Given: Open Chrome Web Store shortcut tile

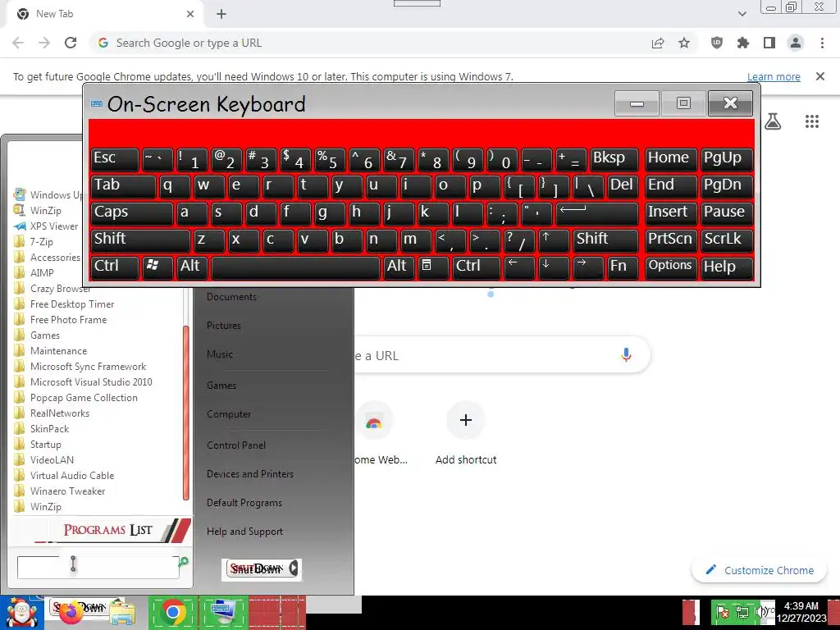Looking at the screenshot, I should click(374, 420).
